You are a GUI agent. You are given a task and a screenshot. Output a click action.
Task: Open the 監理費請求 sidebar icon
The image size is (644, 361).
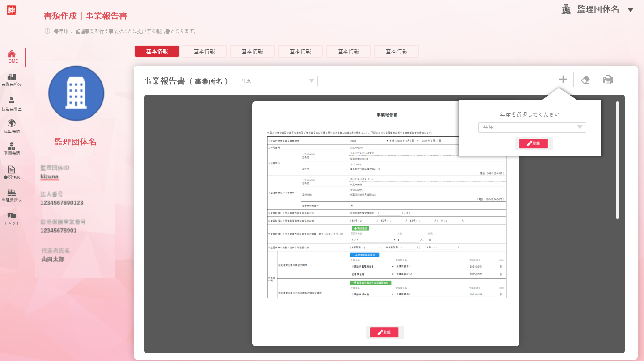tap(12, 195)
